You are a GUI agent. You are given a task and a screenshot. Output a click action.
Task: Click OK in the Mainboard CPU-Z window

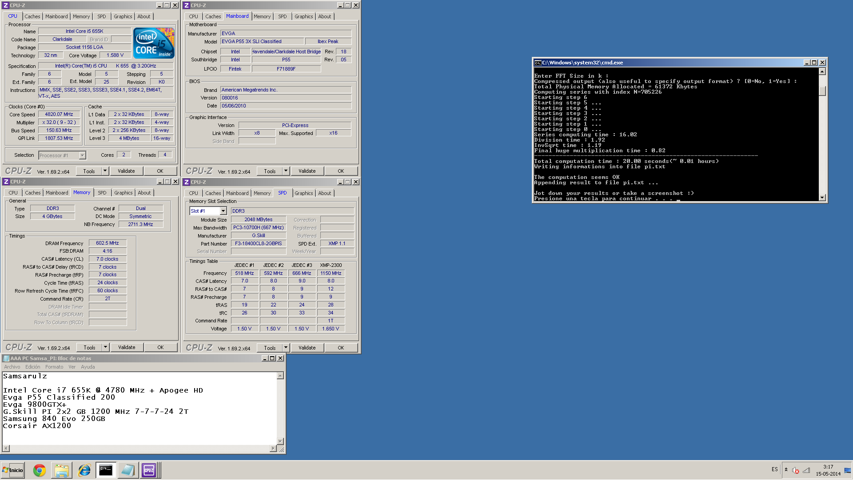pos(341,171)
